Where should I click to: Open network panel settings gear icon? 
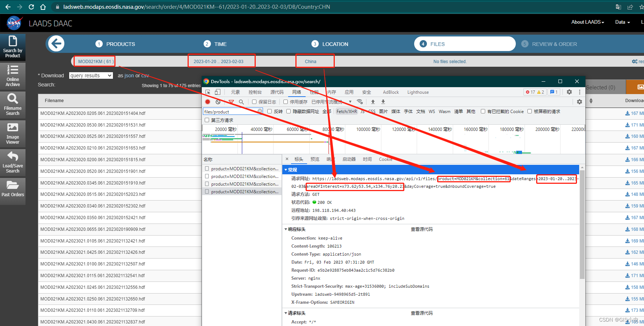(580, 102)
